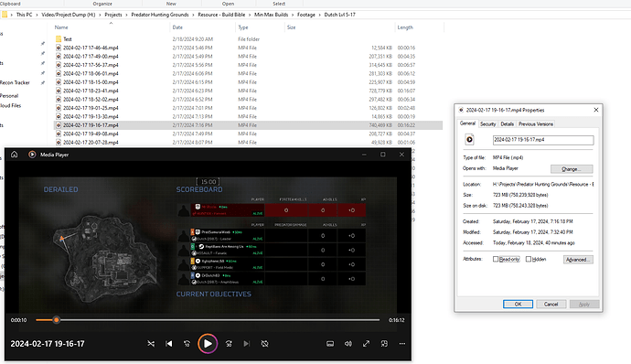Click the previous track button

[x=169, y=344]
